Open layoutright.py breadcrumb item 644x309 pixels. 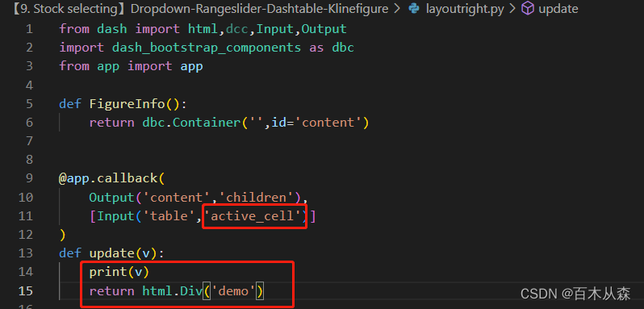click(x=465, y=9)
